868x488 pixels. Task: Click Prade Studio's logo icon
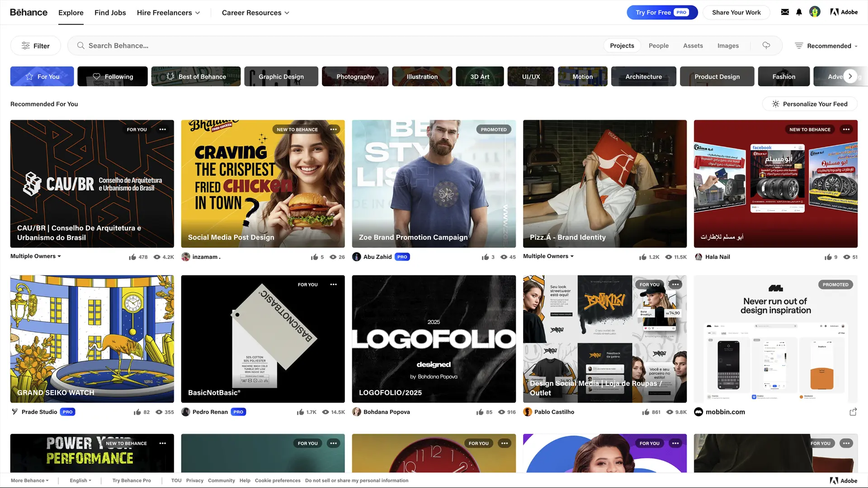(x=15, y=412)
